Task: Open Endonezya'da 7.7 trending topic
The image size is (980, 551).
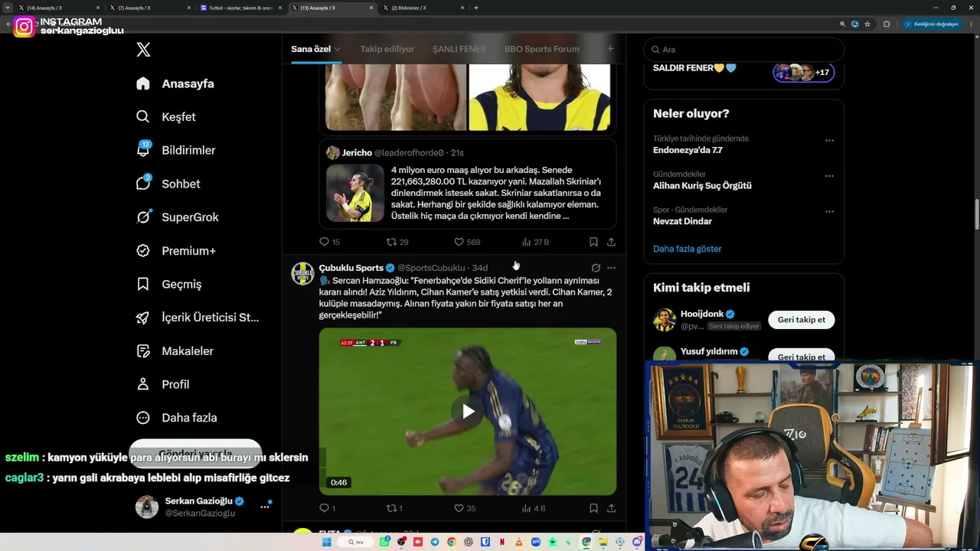Action: (688, 150)
